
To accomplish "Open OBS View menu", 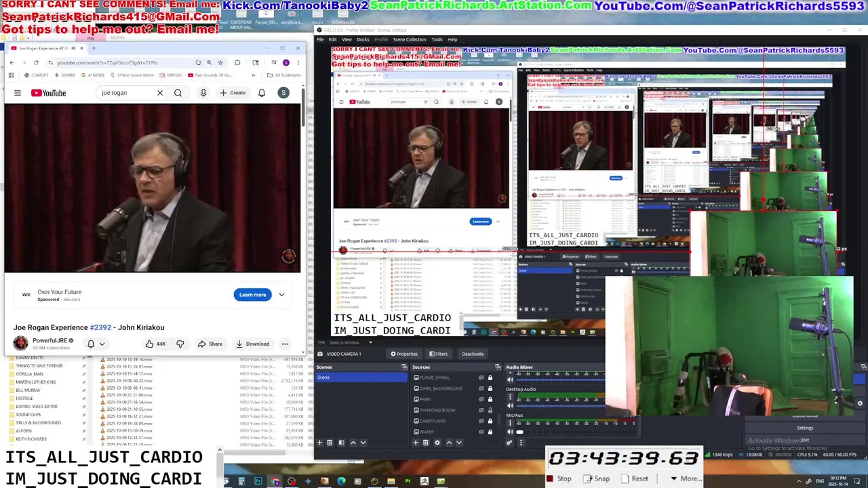I will point(347,39).
